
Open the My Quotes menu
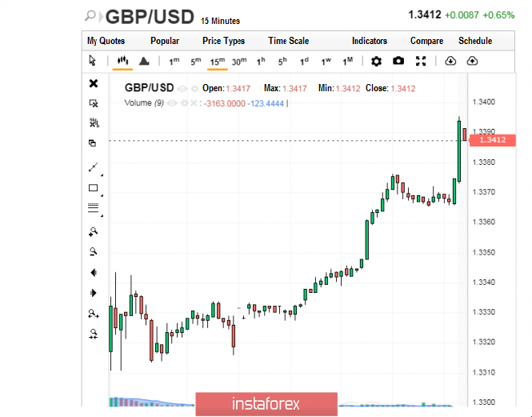[x=106, y=41]
